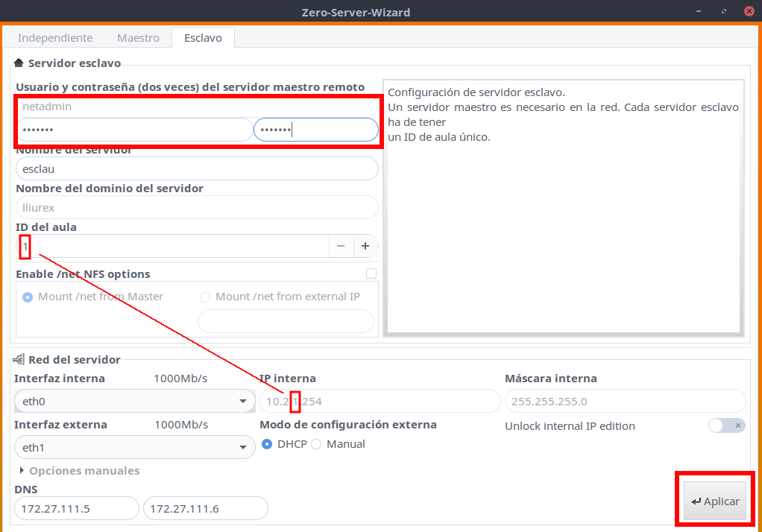Image resolution: width=762 pixels, height=532 pixels.
Task: Click the plus button for ID del aula
Action: [365, 246]
